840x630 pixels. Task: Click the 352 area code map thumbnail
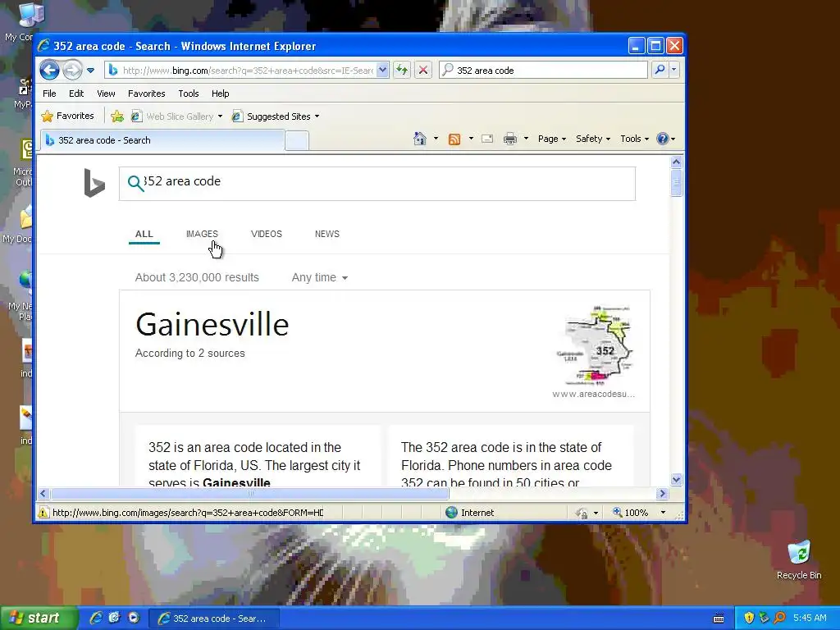pyautogui.click(x=594, y=345)
